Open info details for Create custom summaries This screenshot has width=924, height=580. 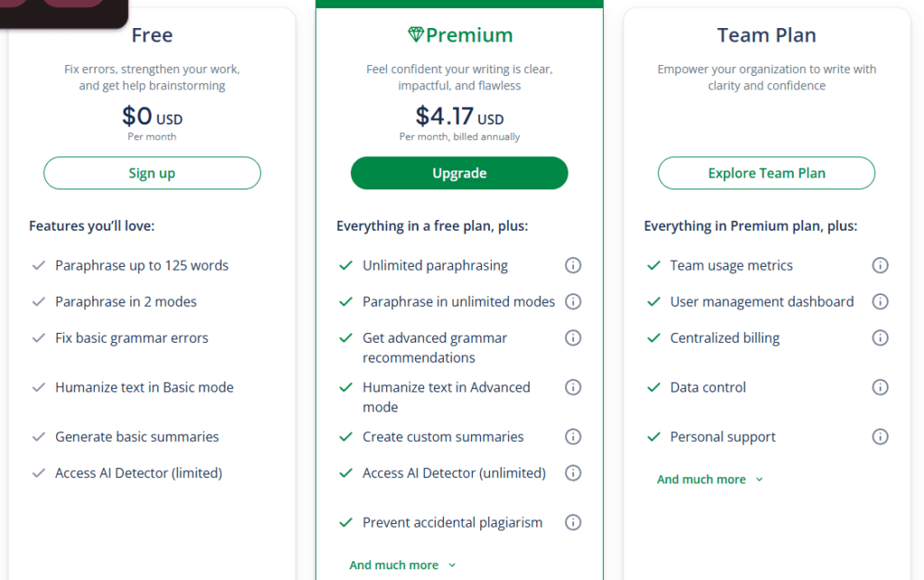(573, 437)
